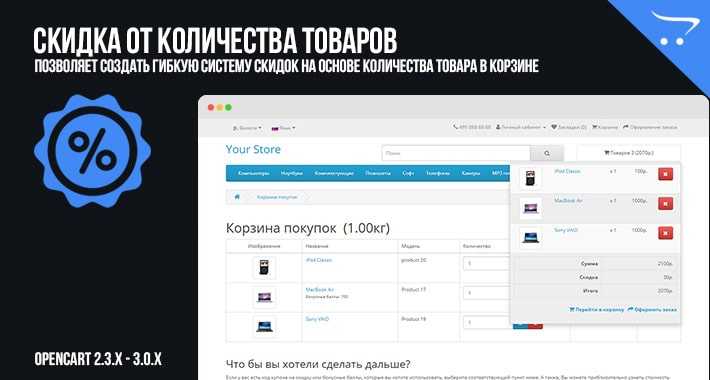Image resolution: width=710 pixels, height=380 pixels.
Task: Open the Корзина cart link in top bar
Action: (x=605, y=127)
